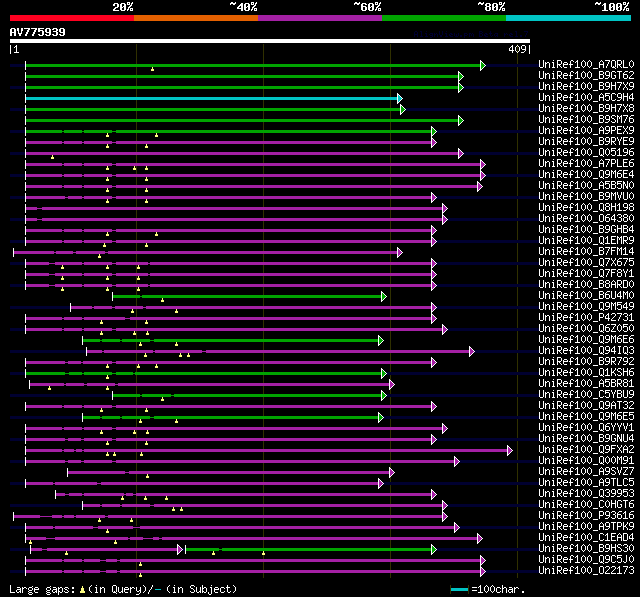
Task: Click the arrowhead ending the A5BR81 alignment
Action: pos(392,384)
